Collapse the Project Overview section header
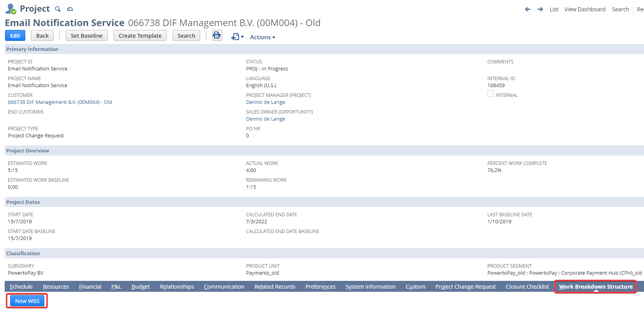The image size is (644, 312). point(324,151)
